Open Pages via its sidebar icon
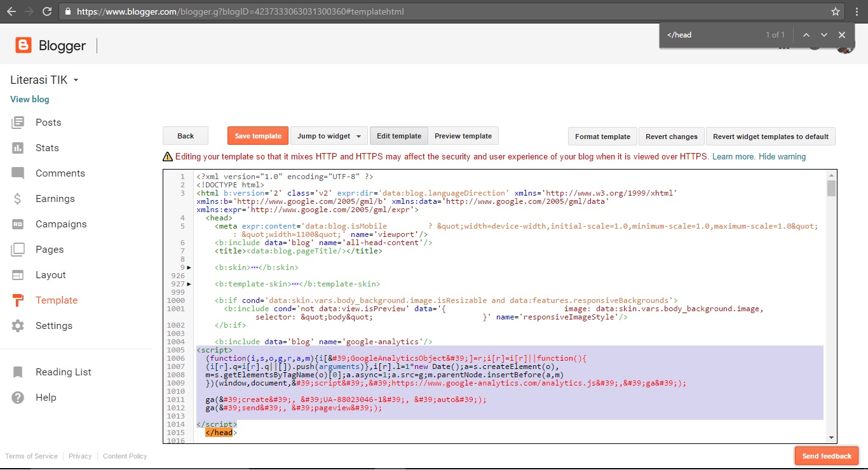 18,250
